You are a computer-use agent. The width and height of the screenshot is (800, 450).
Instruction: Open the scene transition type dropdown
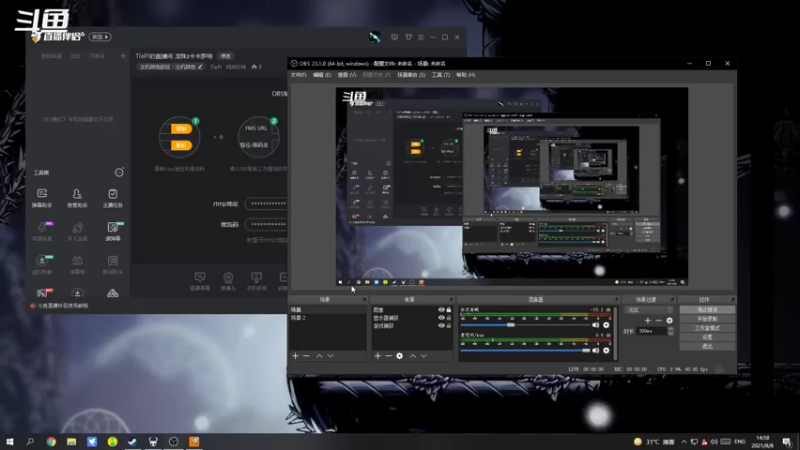point(648,310)
